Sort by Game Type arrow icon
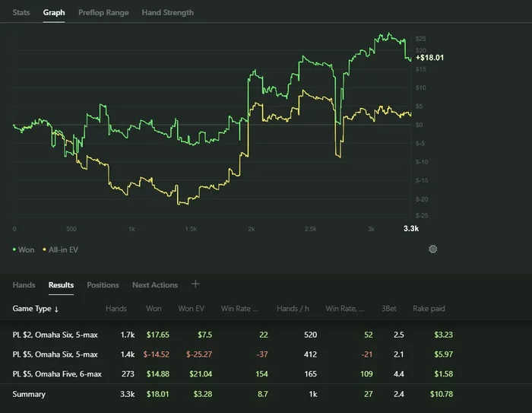This screenshot has width=532, height=413. point(56,309)
